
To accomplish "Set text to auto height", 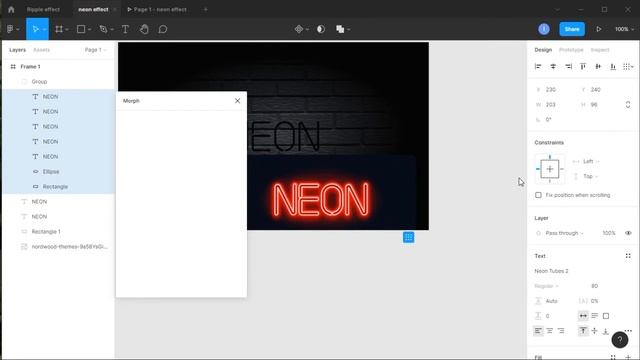I will tap(595, 316).
